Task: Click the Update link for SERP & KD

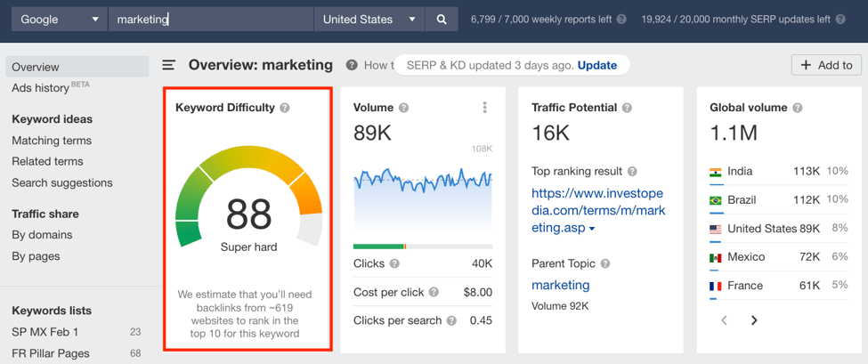Action: pos(597,65)
